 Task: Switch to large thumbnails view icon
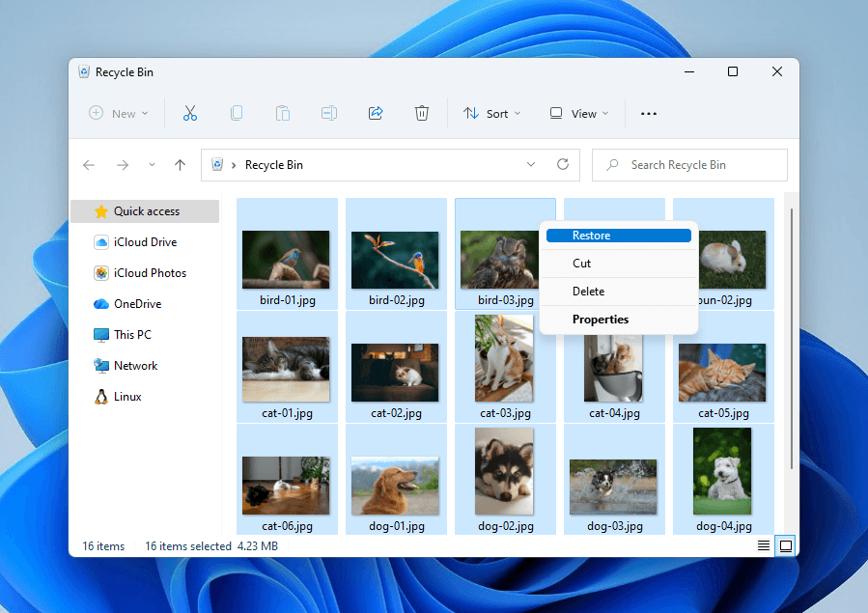coord(786,546)
